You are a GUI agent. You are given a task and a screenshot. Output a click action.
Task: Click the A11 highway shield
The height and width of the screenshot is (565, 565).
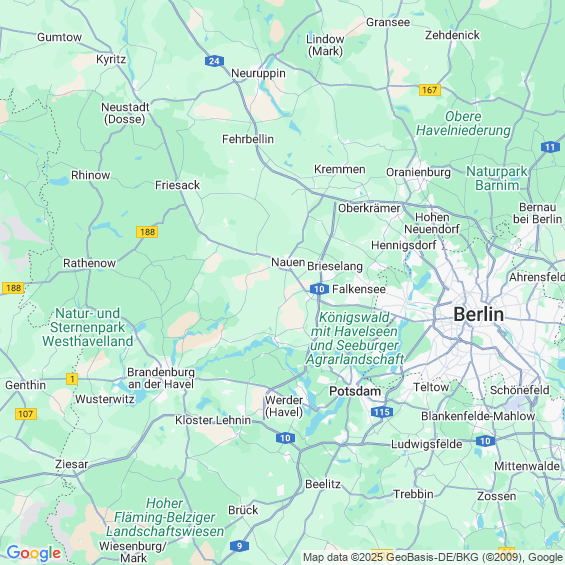pos(550,147)
